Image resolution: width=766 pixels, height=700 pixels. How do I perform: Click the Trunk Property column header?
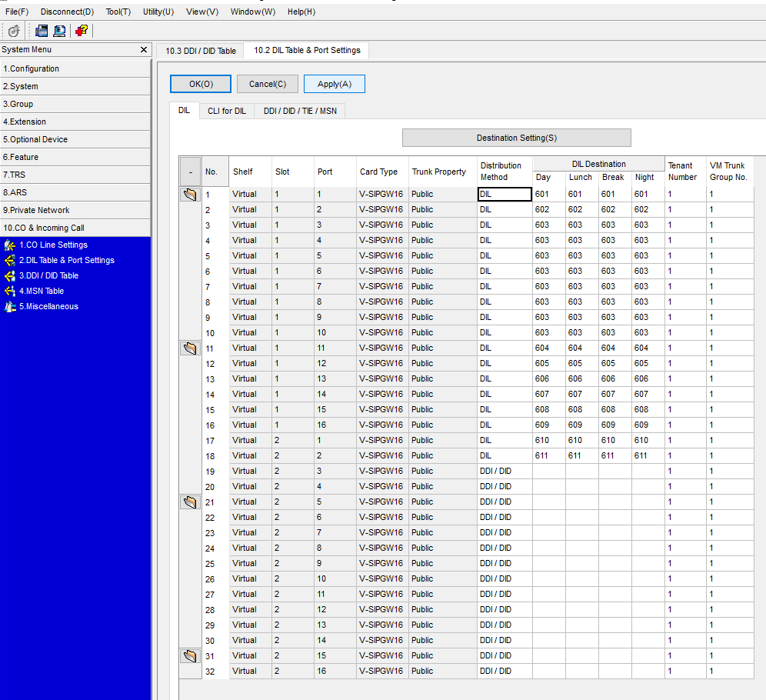[x=442, y=172]
